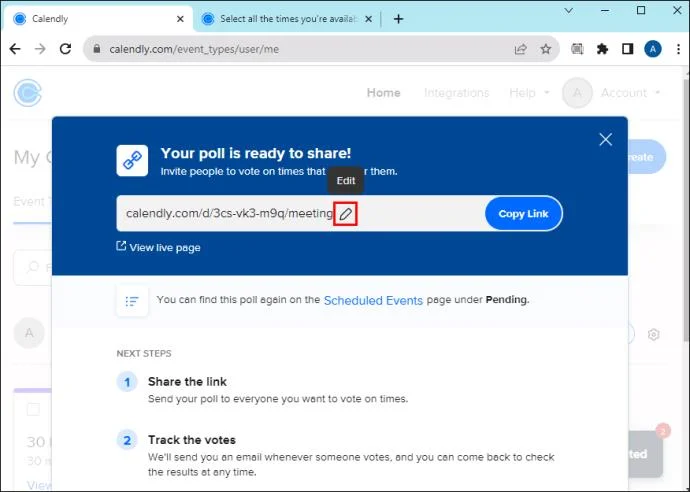This screenshot has width=690, height=492.
Task: Close the Select all the times tab
Action: click(369, 19)
